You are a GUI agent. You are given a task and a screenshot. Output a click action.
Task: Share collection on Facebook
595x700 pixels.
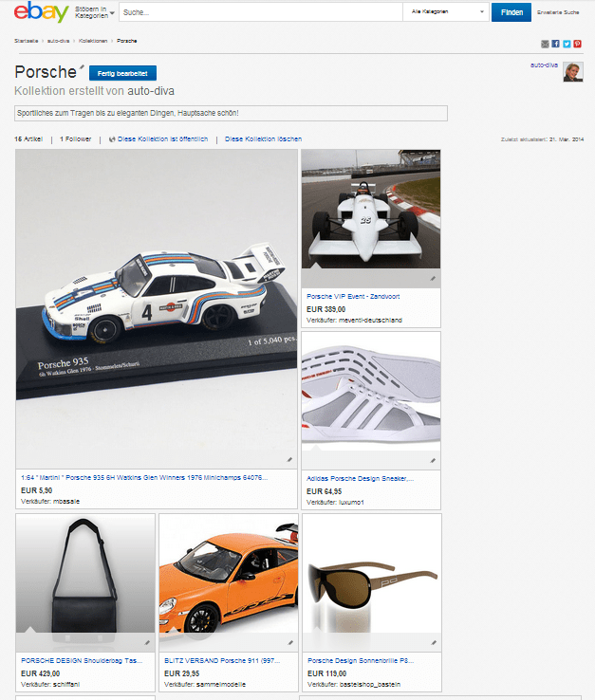(x=556, y=44)
